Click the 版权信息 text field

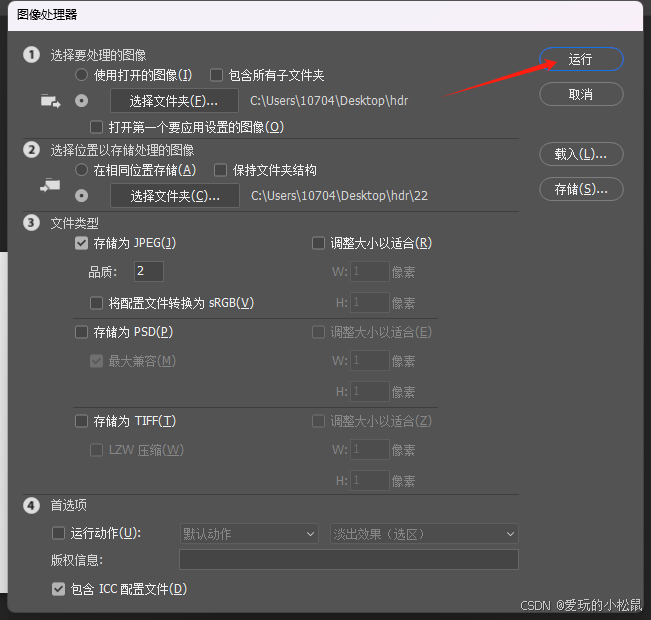(349, 559)
